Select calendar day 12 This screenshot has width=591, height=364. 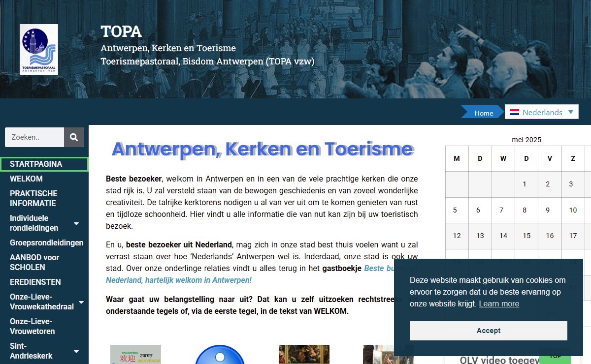coord(457,236)
